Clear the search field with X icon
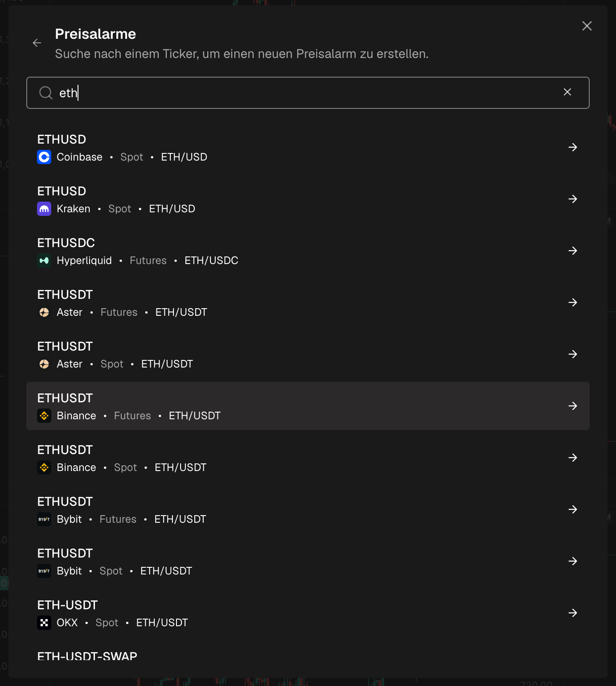The height and width of the screenshot is (686, 616). pyautogui.click(x=567, y=92)
